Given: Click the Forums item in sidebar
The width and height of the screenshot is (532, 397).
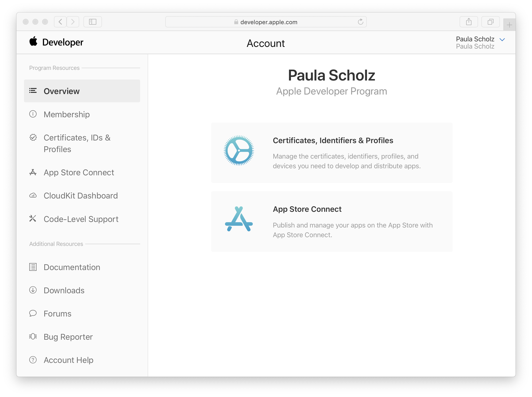Looking at the screenshot, I should [58, 314].
